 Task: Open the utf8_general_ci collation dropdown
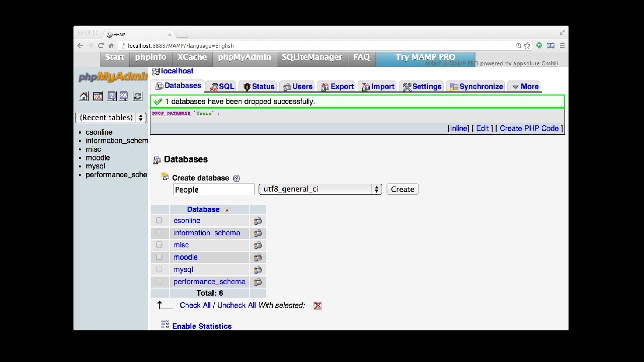click(320, 189)
